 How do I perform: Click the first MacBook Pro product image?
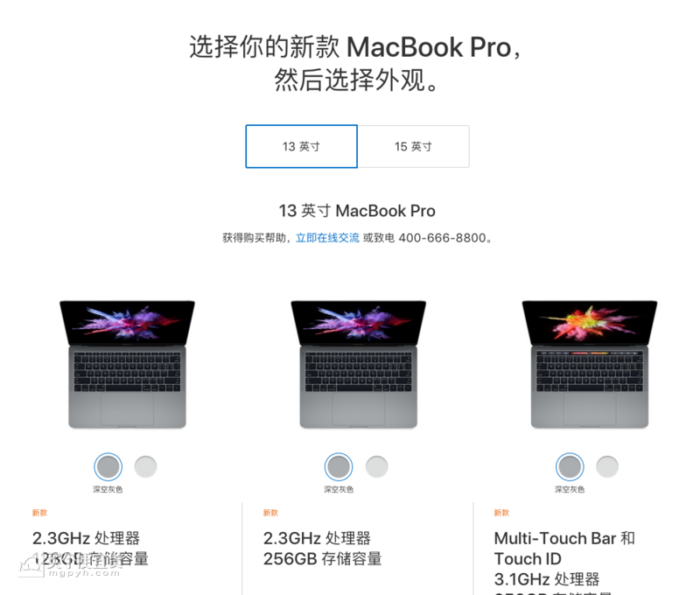pos(127,364)
